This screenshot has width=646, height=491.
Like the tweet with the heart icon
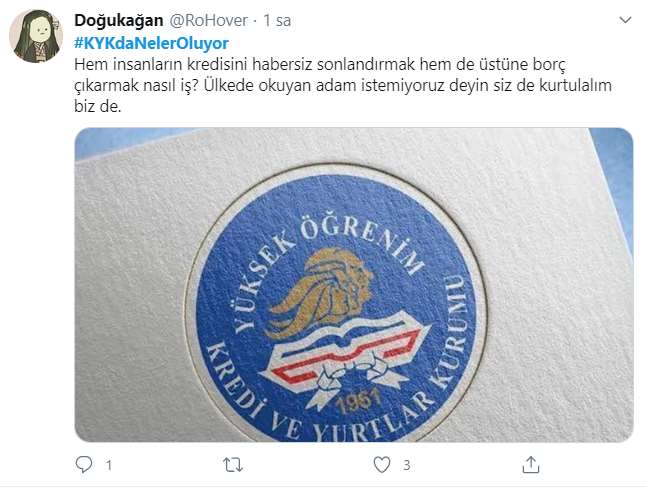[x=382, y=465]
